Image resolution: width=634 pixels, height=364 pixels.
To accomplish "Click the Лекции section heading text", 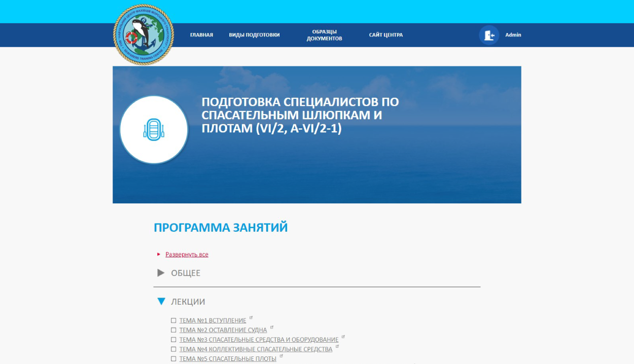I will point(188,302).
